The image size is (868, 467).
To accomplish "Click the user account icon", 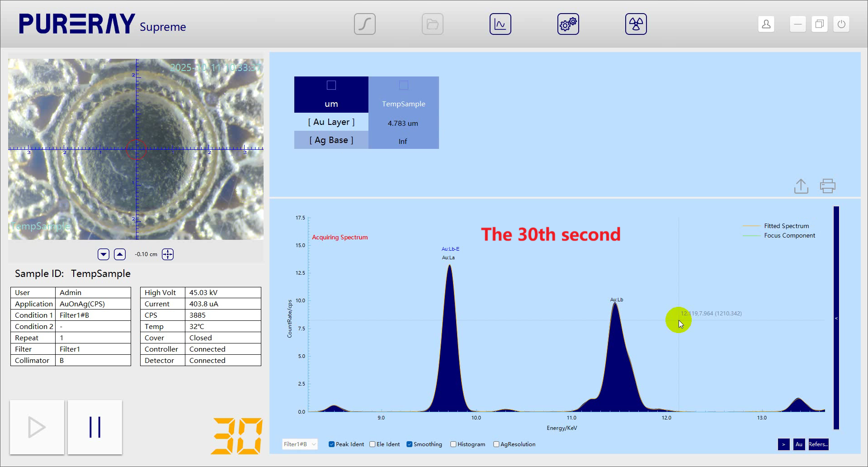I will click(766, 24).
